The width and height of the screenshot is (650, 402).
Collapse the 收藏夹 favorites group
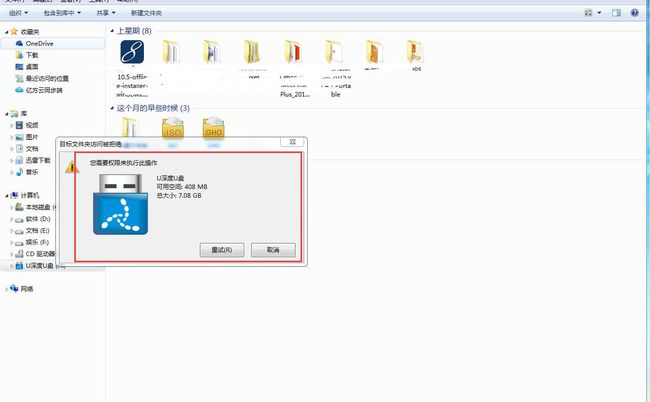pos(7,32)
